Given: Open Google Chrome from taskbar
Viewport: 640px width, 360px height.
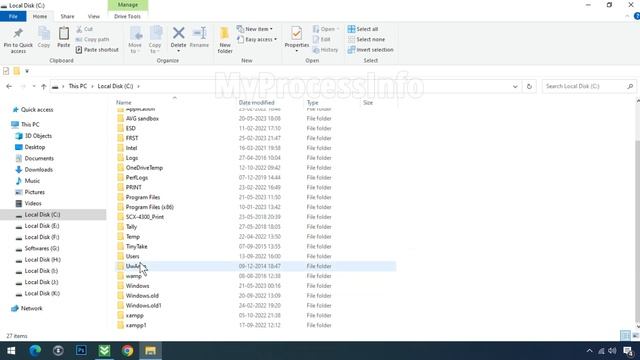Looking at the screenshot, I should [x=127, y=351].
